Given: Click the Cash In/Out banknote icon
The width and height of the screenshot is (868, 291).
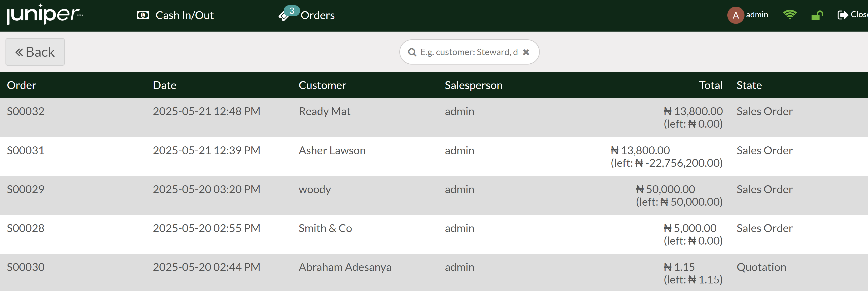Looking at the screenshot, I should [x=142, y=15].
